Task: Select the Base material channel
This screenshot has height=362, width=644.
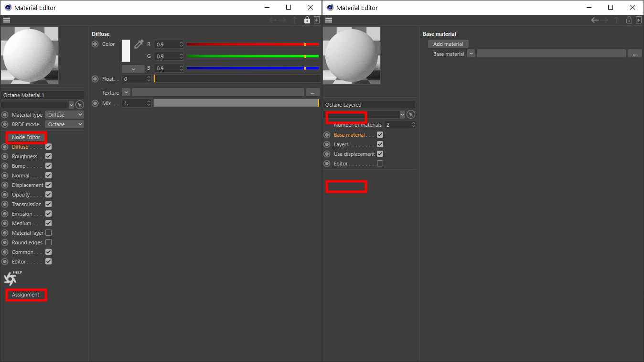Action: [x=349, y=135]
